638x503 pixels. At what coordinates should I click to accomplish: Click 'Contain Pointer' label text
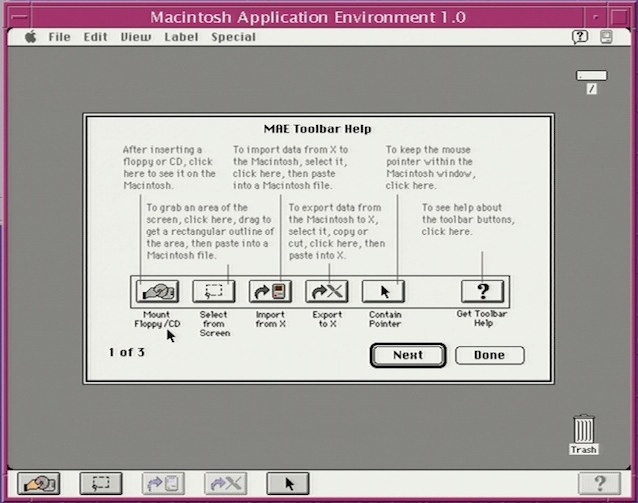coord(385,319)
